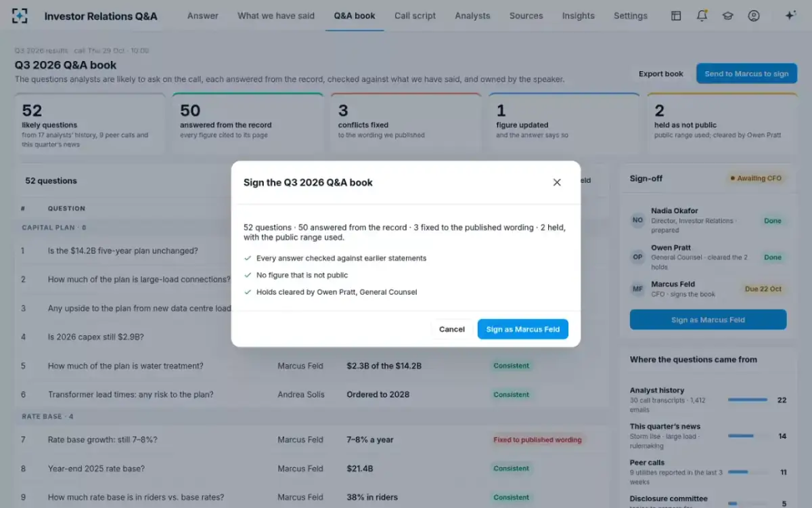Click 'Send to Marcus to sign'

tap(746, 74)
